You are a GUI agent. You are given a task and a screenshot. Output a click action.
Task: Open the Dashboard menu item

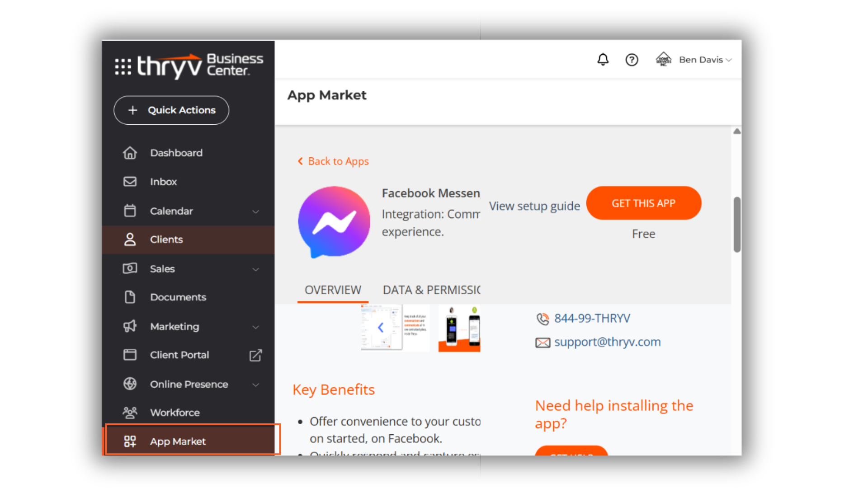click(188, 153)
